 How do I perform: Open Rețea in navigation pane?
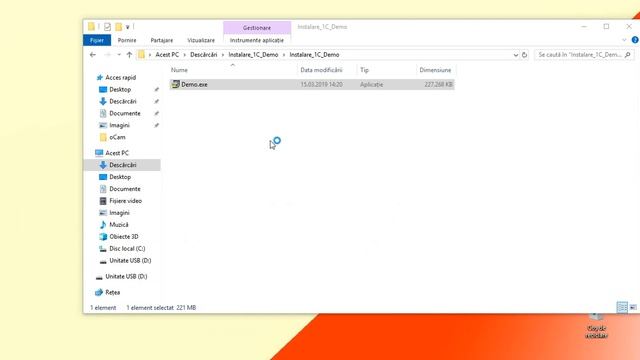click(112, 292)
